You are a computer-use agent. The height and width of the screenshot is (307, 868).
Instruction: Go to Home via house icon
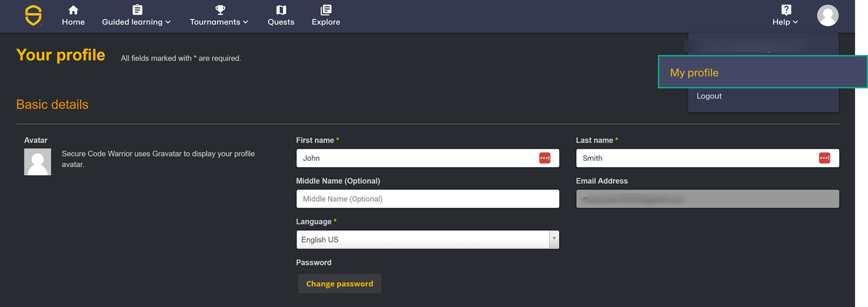point(74,10)
